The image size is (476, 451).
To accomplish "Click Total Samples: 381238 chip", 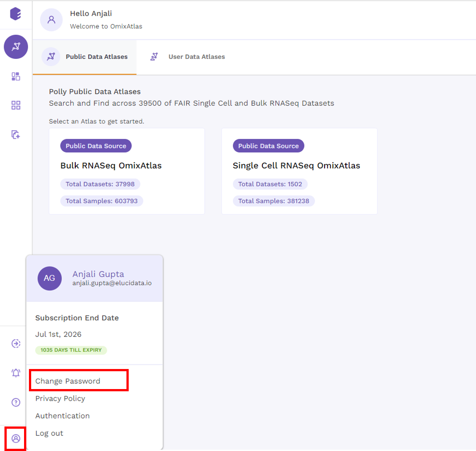I will [x=273, y=201].
